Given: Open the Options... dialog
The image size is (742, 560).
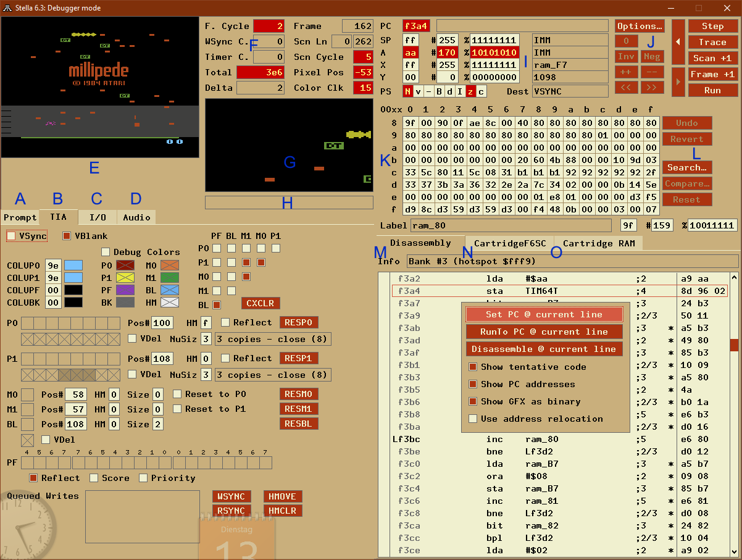Looking at the screenshot, I should coord(640,26).
